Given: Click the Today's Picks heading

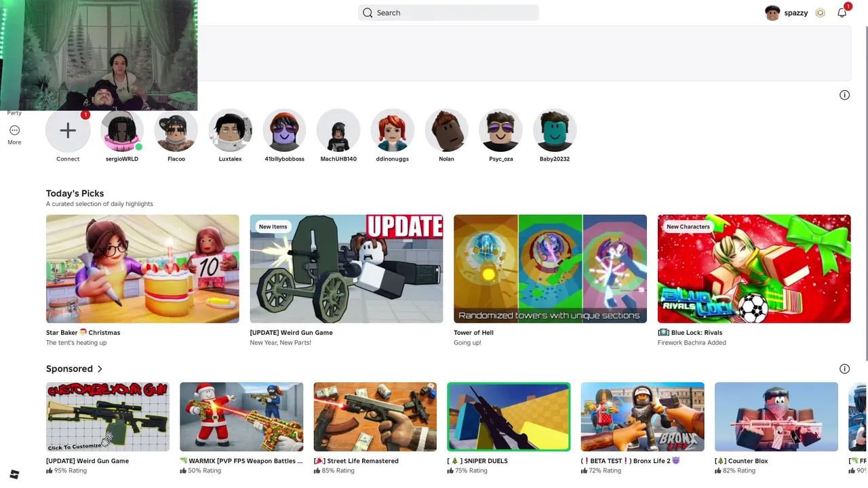Looking at the screenshot, I should [75, 193].
